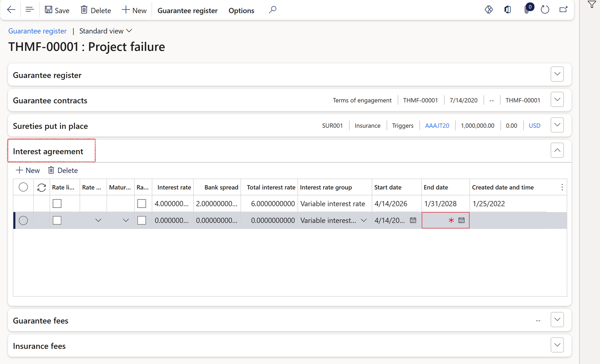The image size is (600, 364).
Task: Open the navigation list hamburger icon
Action: [x=29, y=10]
